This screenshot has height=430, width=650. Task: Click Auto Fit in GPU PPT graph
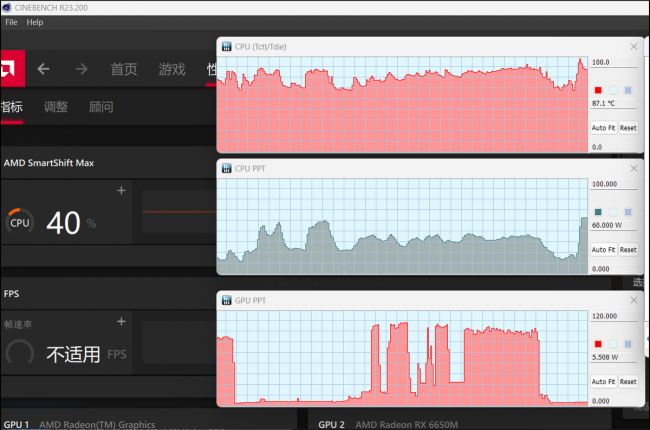click(x=604, y=382)
